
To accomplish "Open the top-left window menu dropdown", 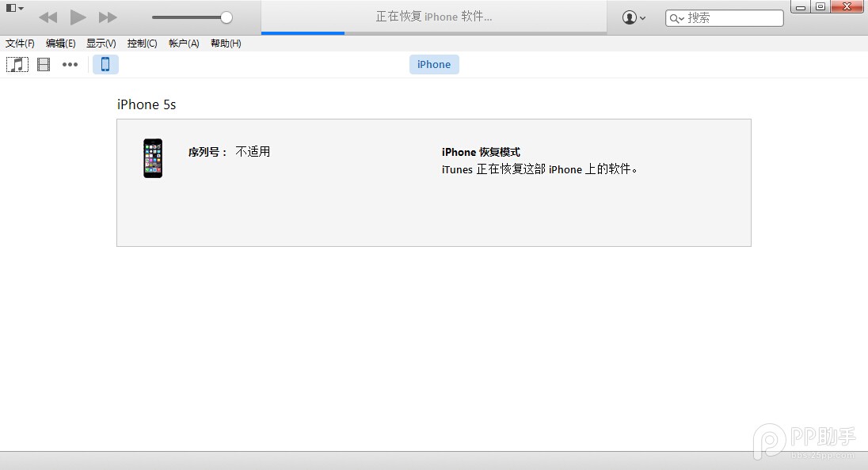I will (14, 8).
